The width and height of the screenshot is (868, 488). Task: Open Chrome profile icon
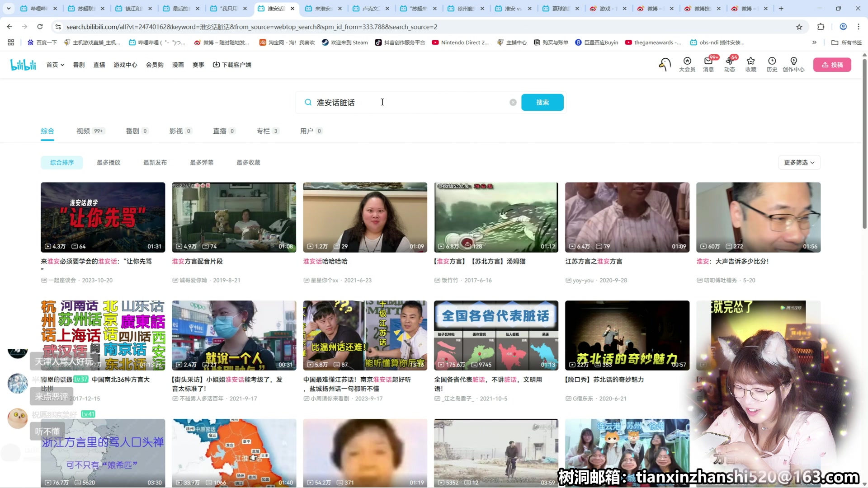pos(843,27)
